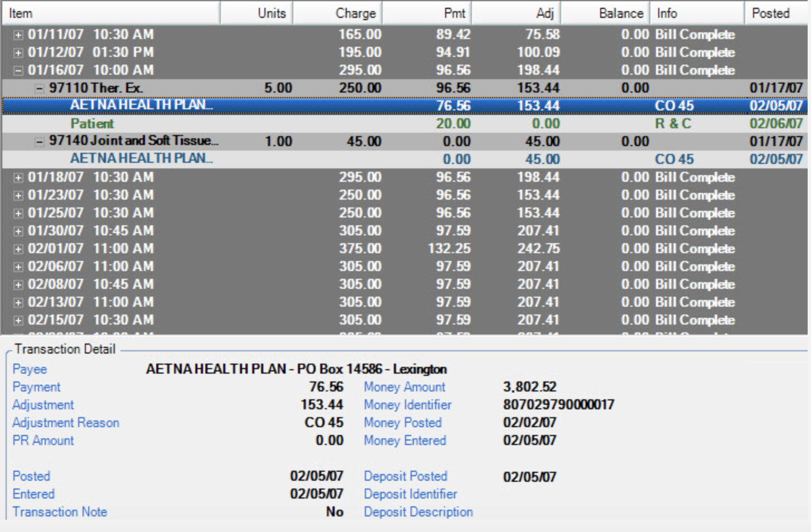Click the plus icon beside 02/13/07 11:00 AM
The width and height of the screenshot is (811, 532).
[x=17, y=302]
